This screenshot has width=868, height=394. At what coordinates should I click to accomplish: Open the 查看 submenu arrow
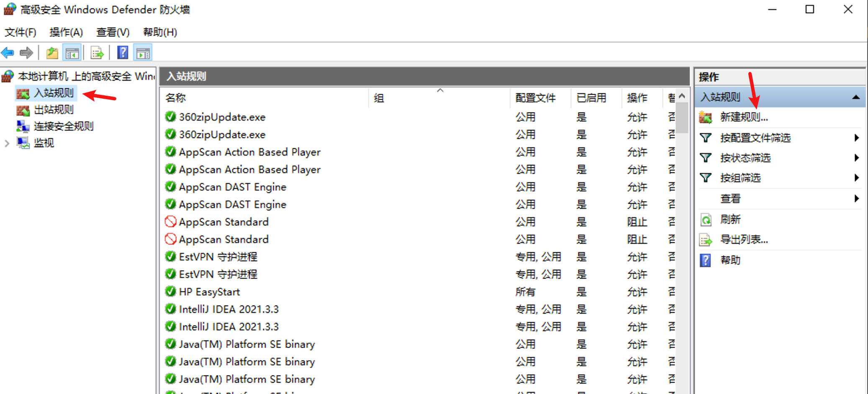tap(857, 198)
